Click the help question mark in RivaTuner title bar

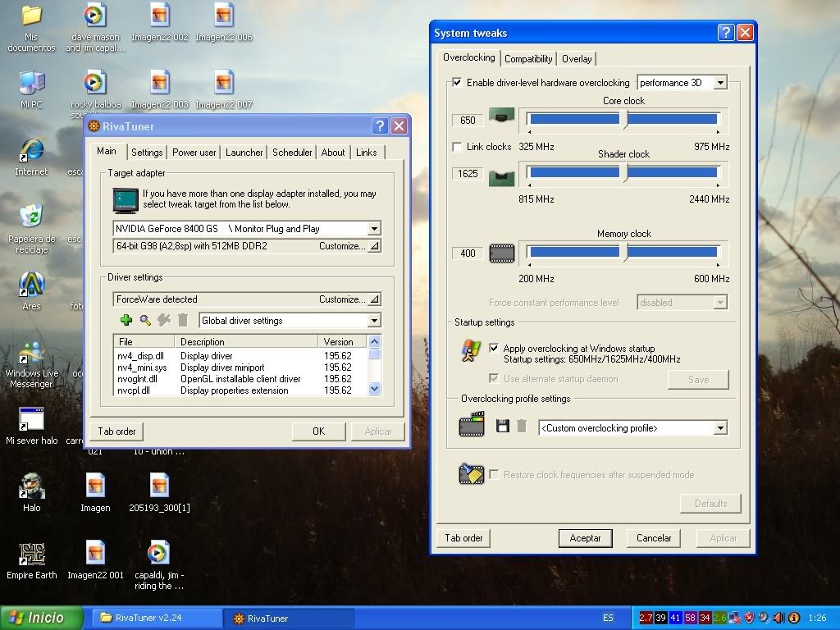380,126
